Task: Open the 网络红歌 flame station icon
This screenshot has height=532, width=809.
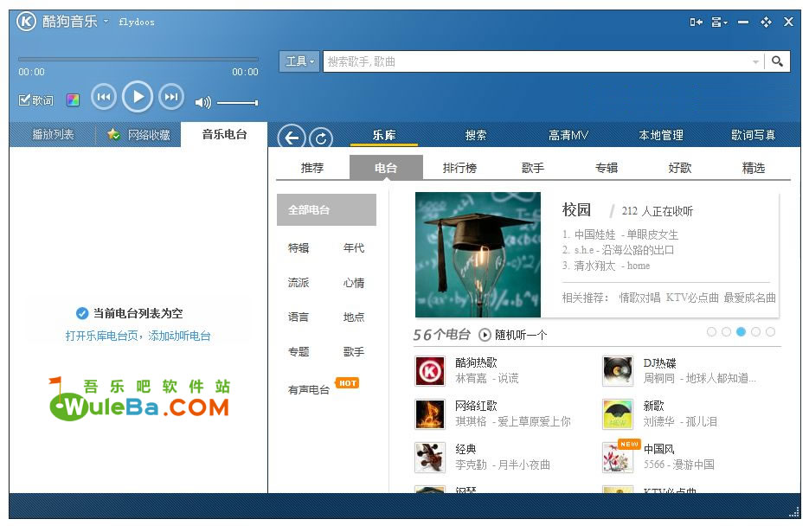Action: pos(430,414)
